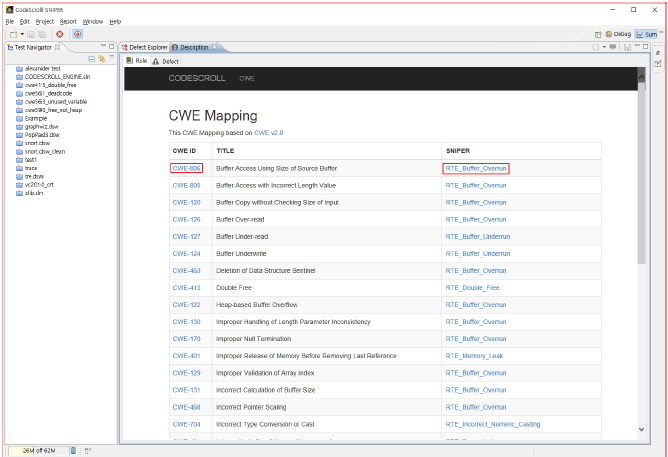The width and height of the screenshot is (668, 457).
Task: Minimize the Description view
Action: [x=638, y=46]
